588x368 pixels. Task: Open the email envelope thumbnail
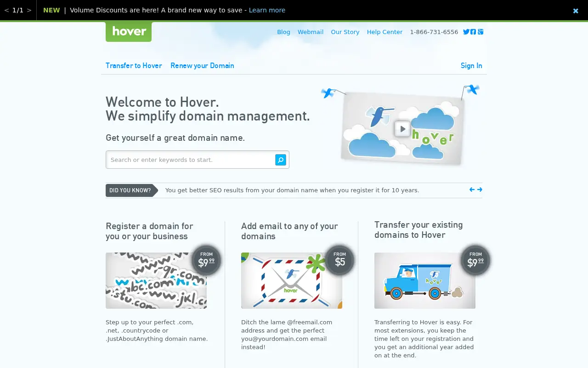click(x=292, y=281)
